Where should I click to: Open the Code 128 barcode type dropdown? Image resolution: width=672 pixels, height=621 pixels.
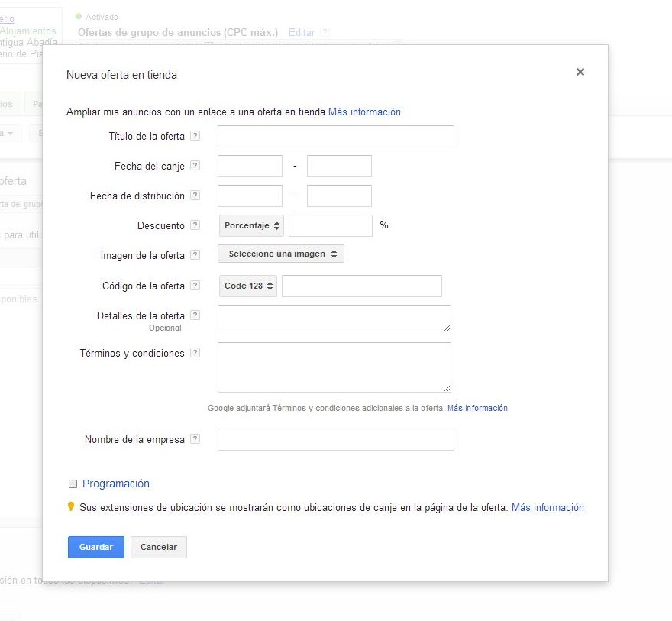247,286
